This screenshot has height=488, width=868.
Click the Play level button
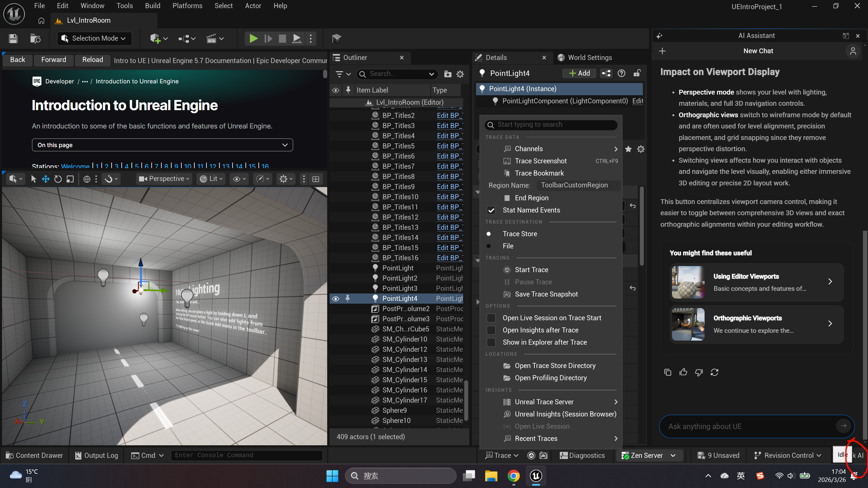[x=253, y=38]
